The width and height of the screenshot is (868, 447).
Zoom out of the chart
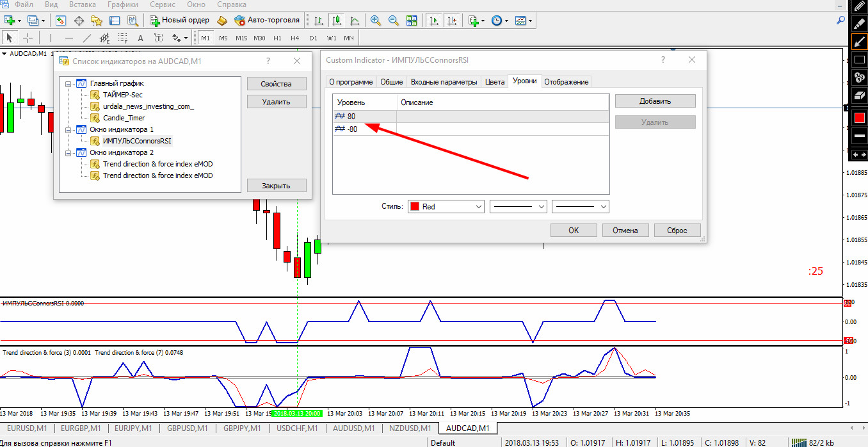[x=394, y=20]
